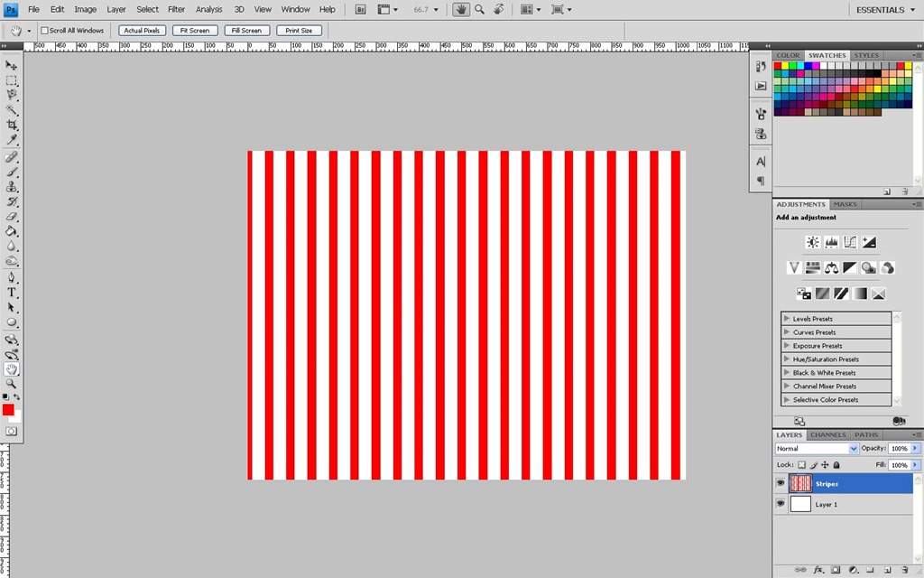Select the Horizontal Type tool

tap(12, 293)
